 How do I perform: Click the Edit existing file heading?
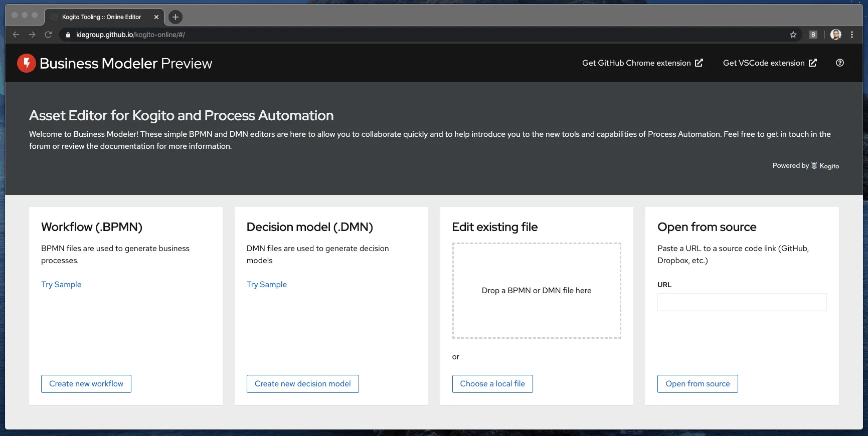495,227
